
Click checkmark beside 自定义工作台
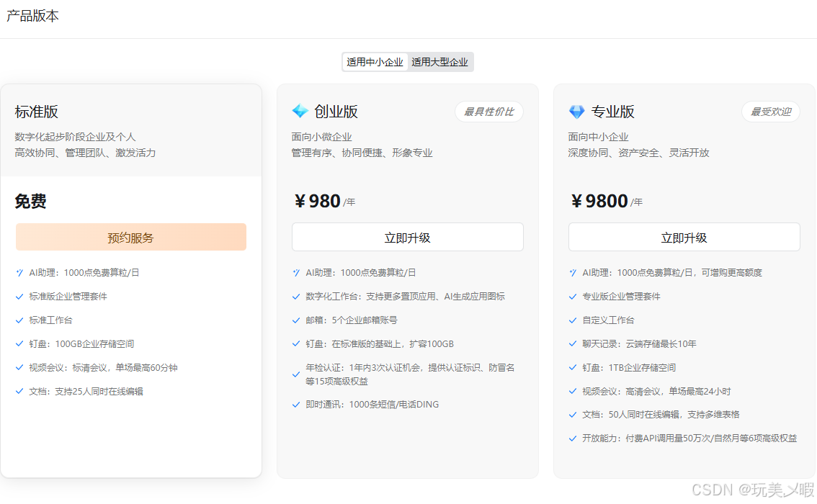coord(573,320)
